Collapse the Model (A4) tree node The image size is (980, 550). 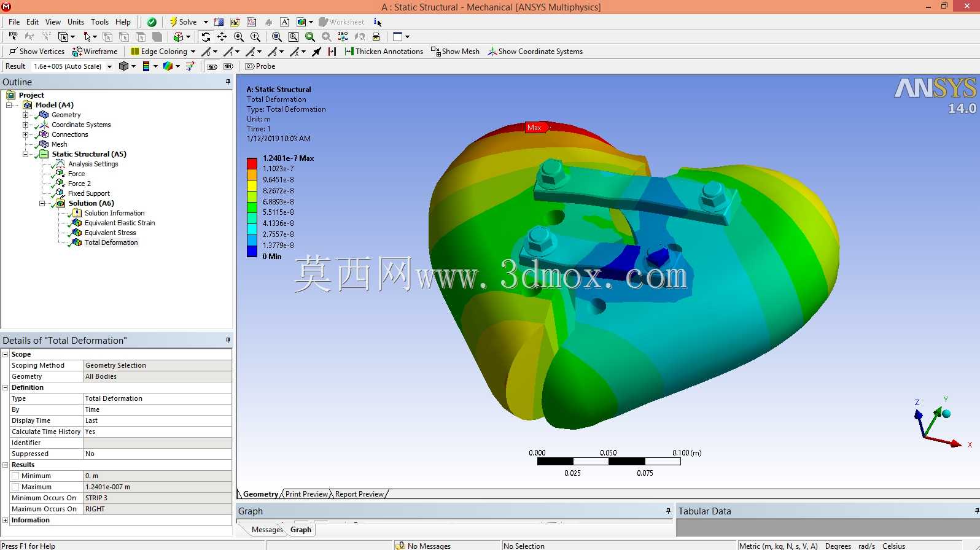pyautogui.click(x=9, y=105)
